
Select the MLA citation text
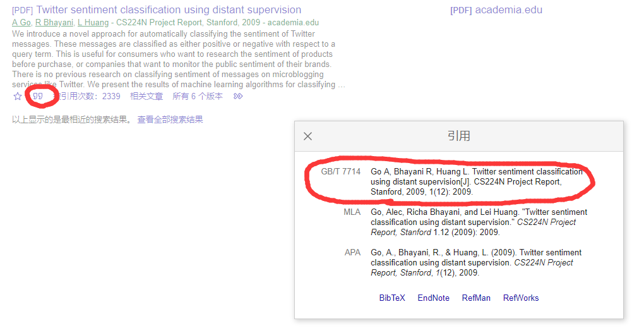coord(479,222)
